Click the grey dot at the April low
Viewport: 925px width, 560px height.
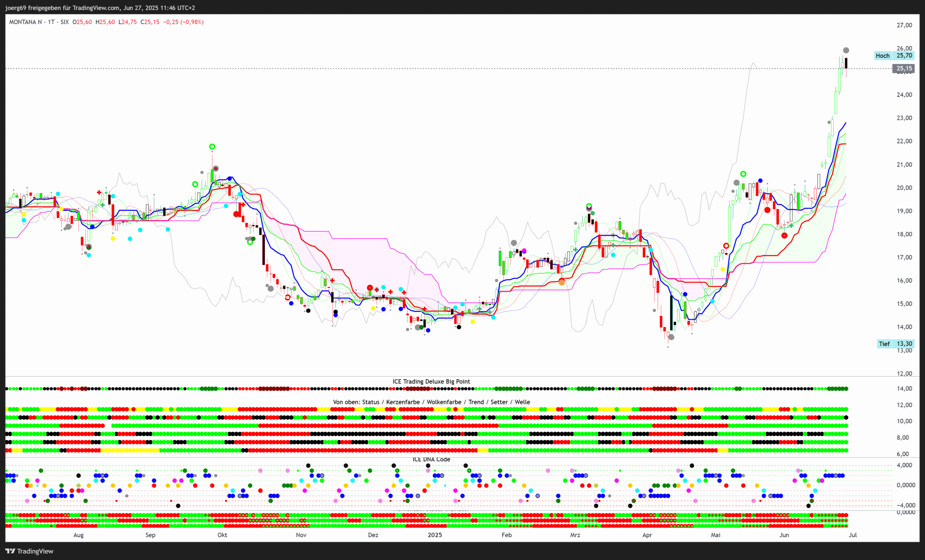(671, 337)
